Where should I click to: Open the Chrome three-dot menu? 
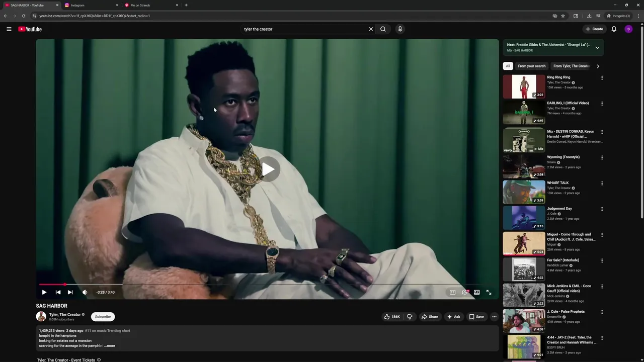point(638,16)
